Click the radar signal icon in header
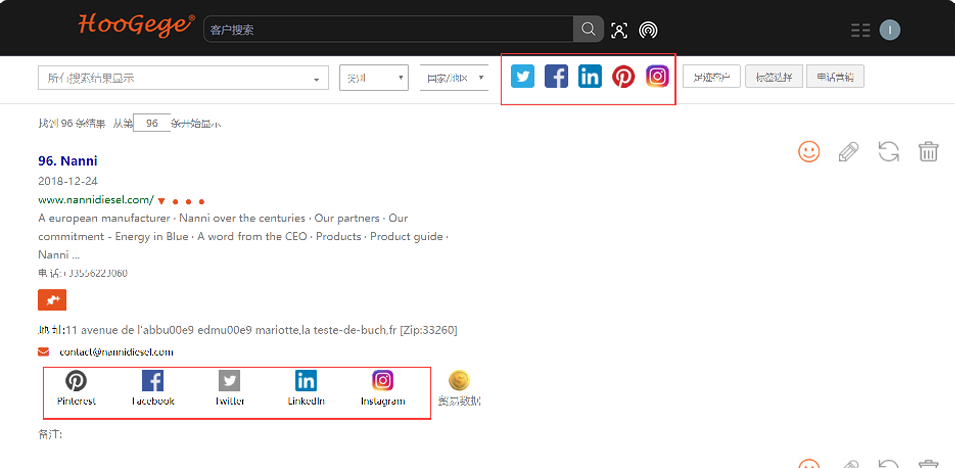This screenshot has height=468, width=955. pyautogui.click(x=648, y=30)
